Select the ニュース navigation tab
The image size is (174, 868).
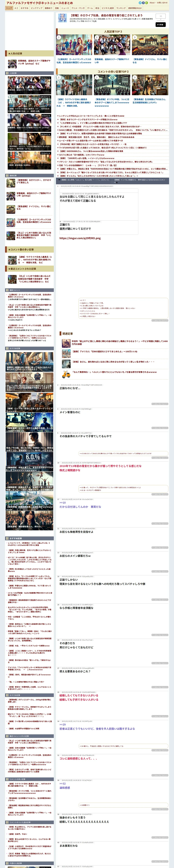pyautogui.click(x=65, y=8)
